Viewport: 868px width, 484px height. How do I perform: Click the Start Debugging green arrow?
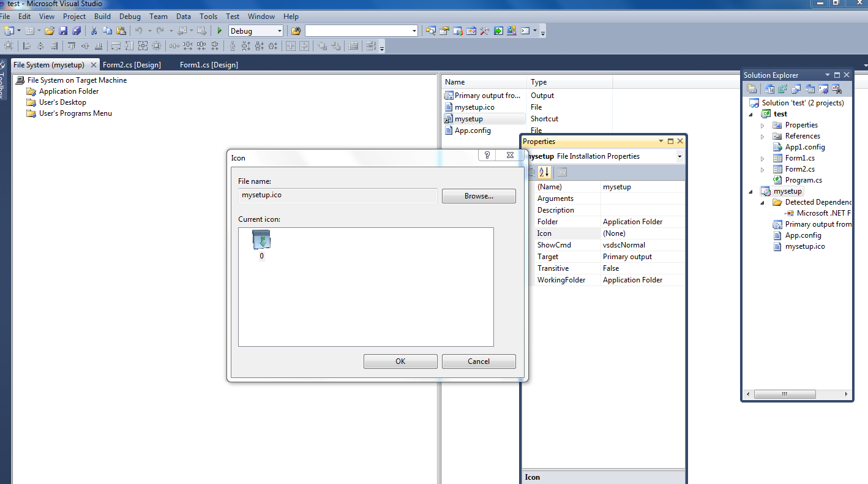pos(220,31)
